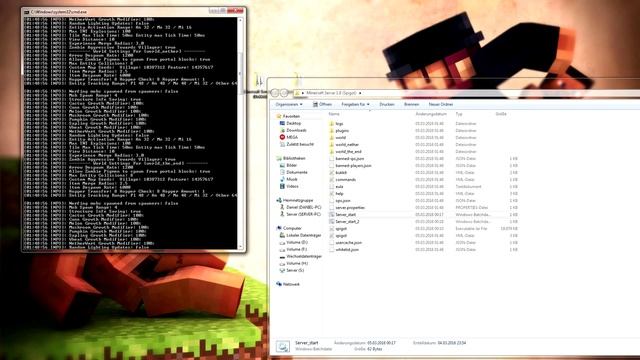Viewport: 640px width, 360px height.
Task: Create a folder with Neuer Ordner
Action: 441,104
